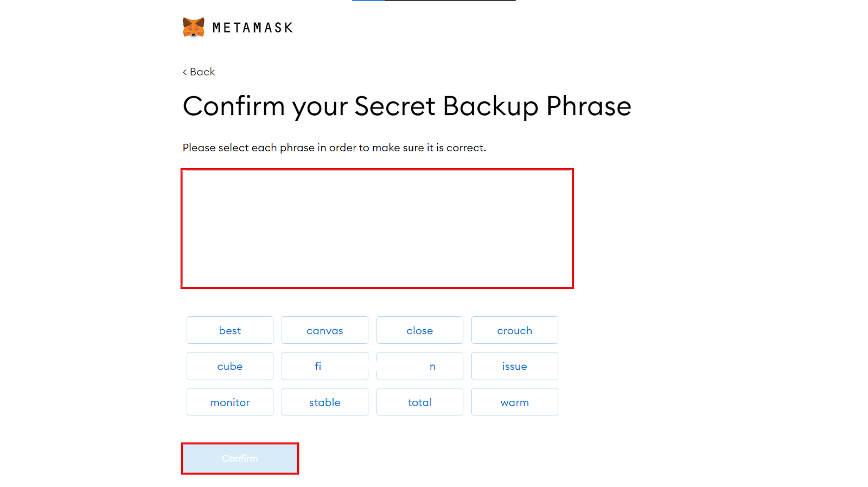Click the empty secret phrase box
The image size is (868, 487).
point(377,228)
